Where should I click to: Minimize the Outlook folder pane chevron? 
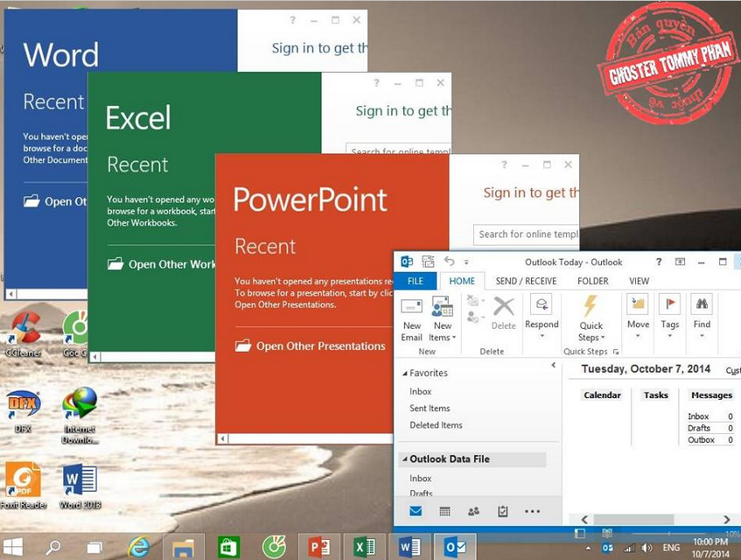pos(554,365)
